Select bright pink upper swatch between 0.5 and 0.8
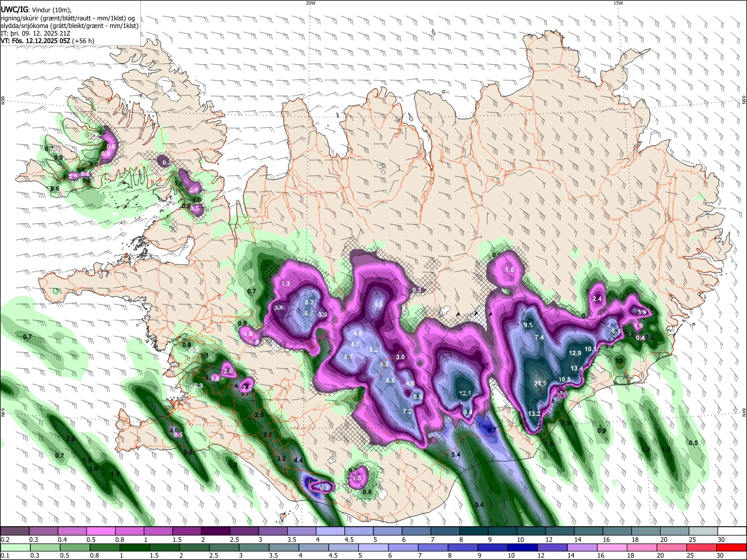Image resolution: width=747 pixels, height=560 pixels. point(100,531)
